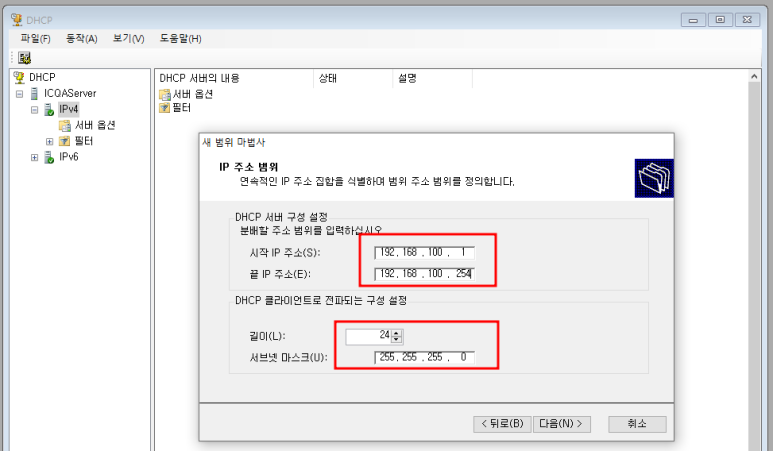
Task: Open the 동작(A) menu
Action: [82, 38]
